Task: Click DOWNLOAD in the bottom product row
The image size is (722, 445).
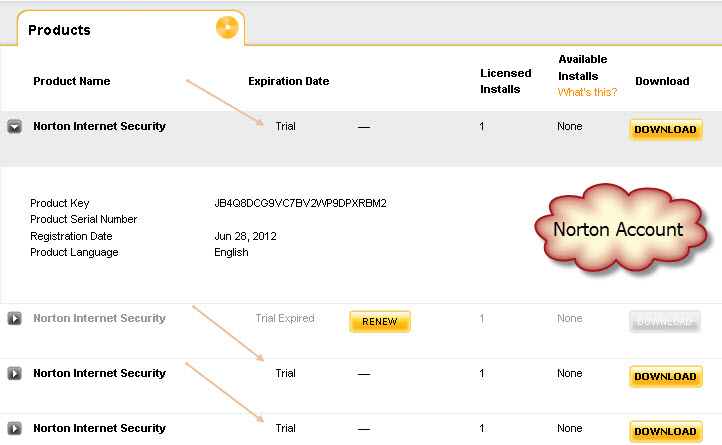Action: [665, 432]
